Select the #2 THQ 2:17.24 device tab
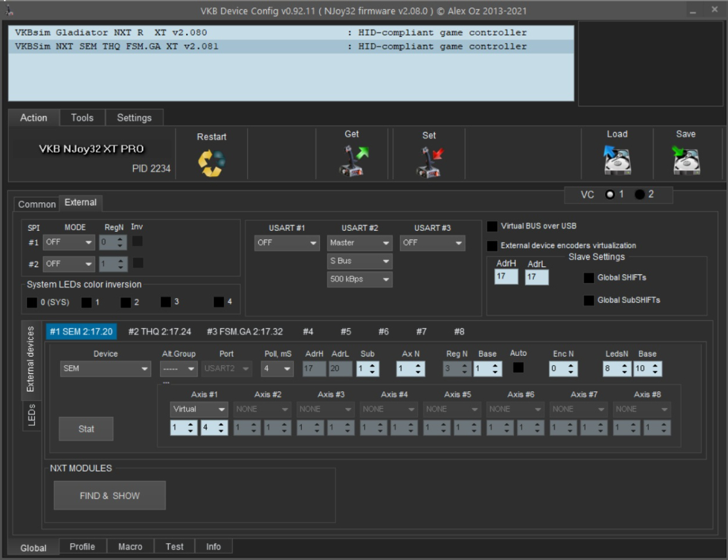 (x=160, y=332)
